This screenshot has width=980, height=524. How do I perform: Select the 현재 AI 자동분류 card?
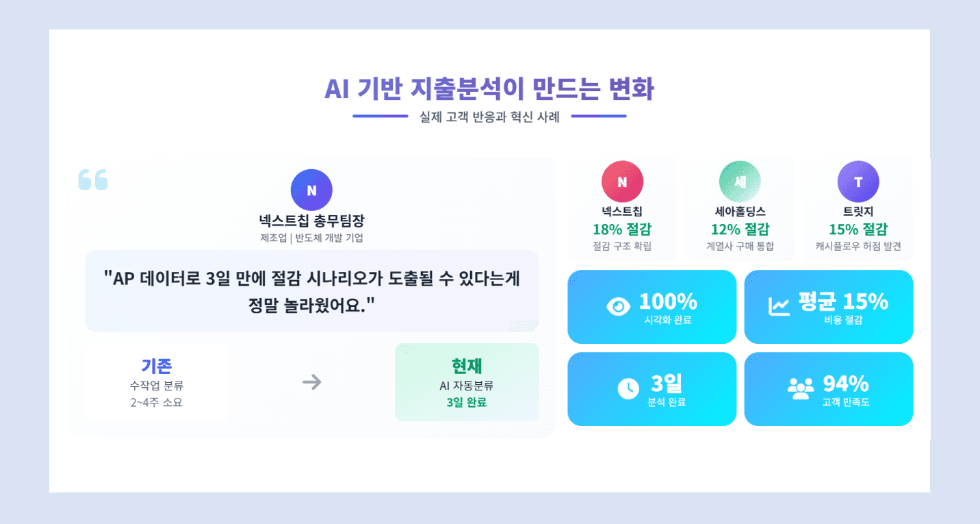467,382
